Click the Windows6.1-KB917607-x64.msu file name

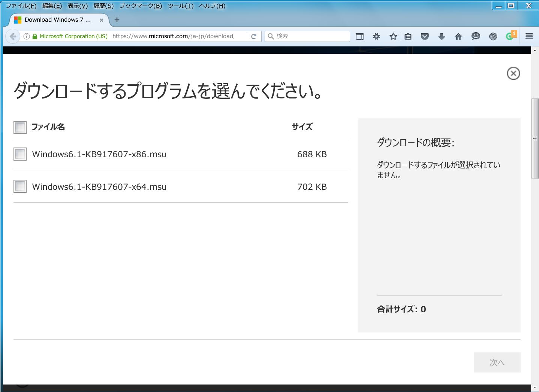pyautogui.click(x=99, y=187)
